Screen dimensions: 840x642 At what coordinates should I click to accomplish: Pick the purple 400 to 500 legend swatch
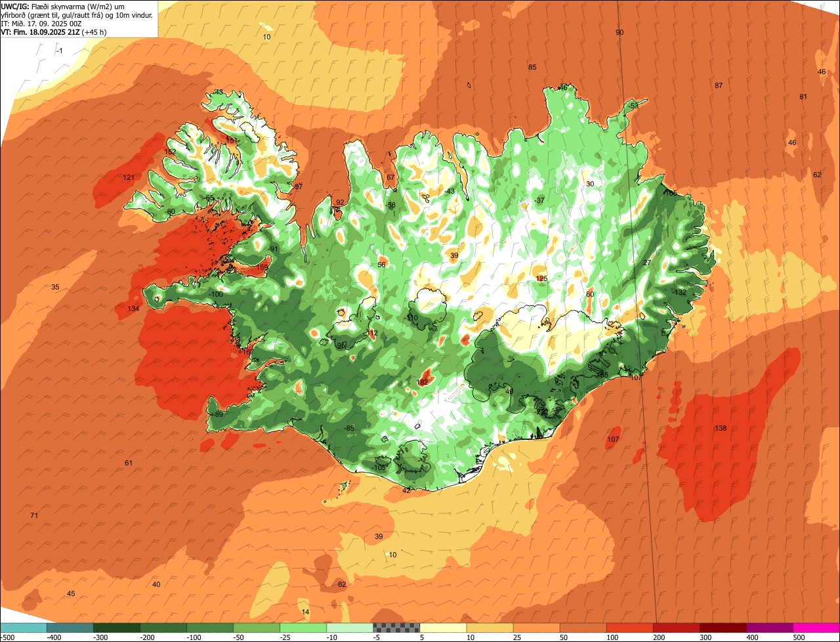click(x=768, y=628)
